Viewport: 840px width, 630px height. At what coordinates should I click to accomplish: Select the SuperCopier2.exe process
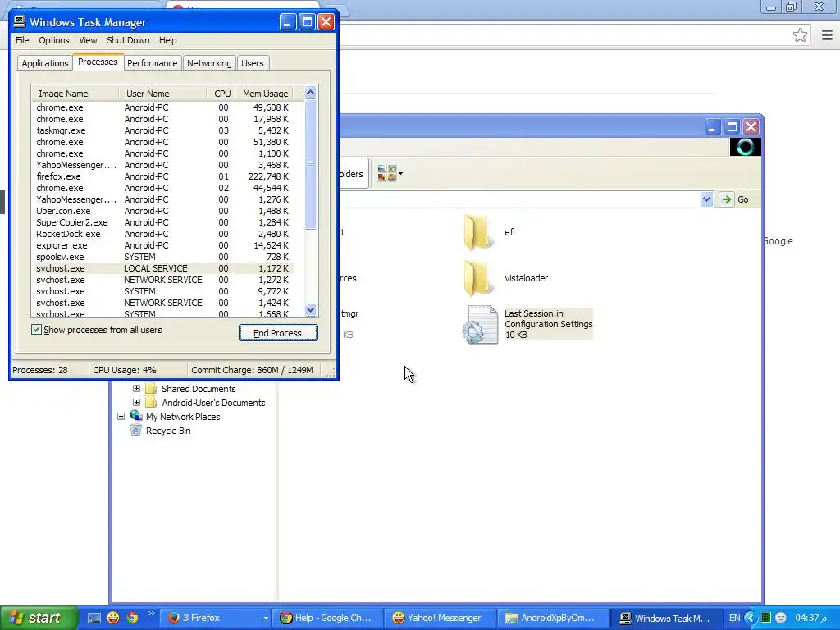coord(162,222)
